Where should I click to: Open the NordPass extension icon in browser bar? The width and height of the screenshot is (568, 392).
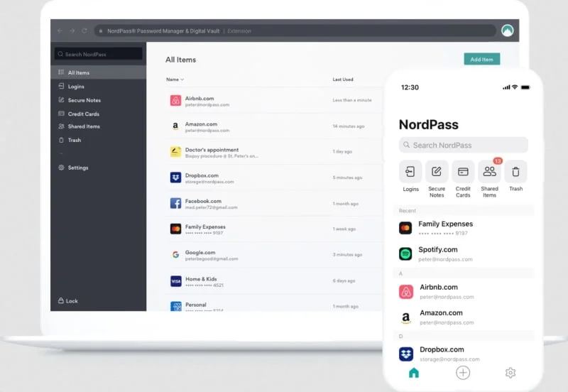507,31
